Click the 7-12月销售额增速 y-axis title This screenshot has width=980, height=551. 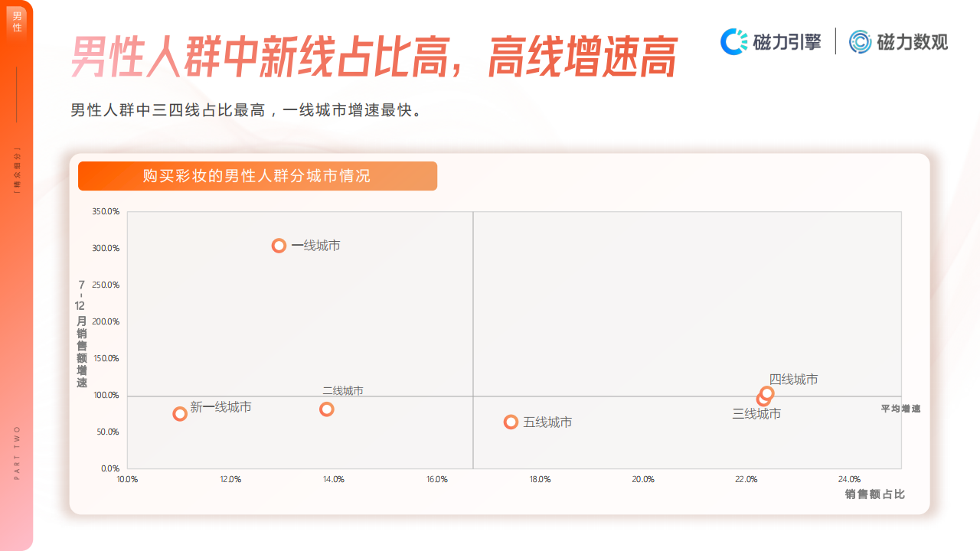(81, 334)
